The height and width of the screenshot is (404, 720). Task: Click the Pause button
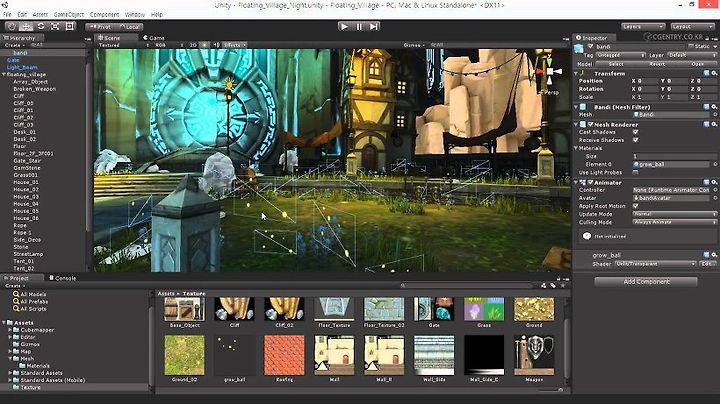coord(359,27)
